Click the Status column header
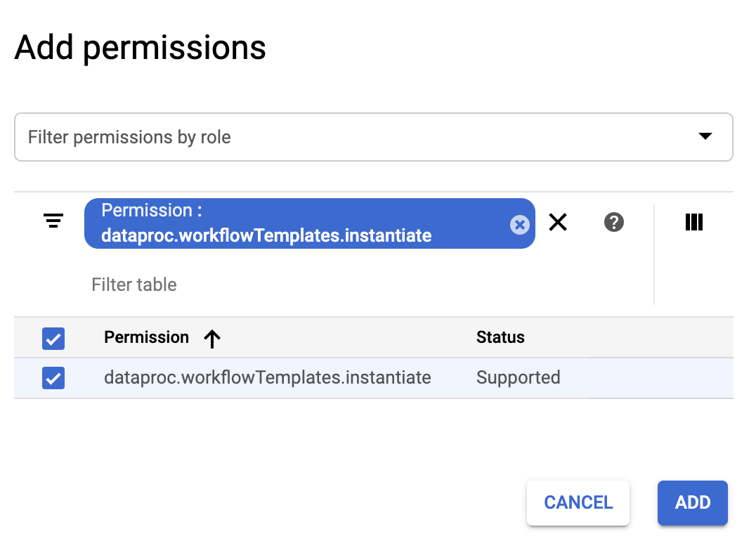The image size is (756, 541). click(x=500, y=337)
